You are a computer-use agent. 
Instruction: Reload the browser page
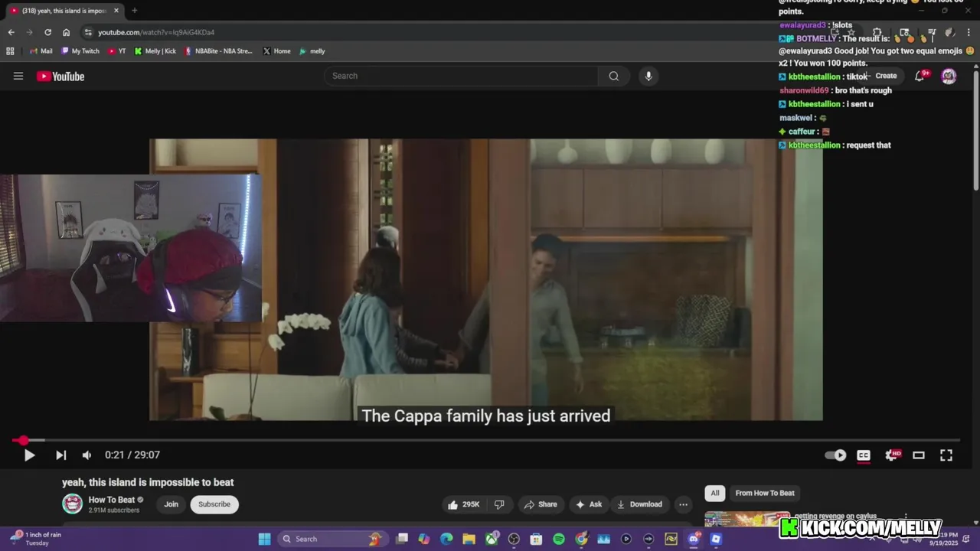coord(47,32)
